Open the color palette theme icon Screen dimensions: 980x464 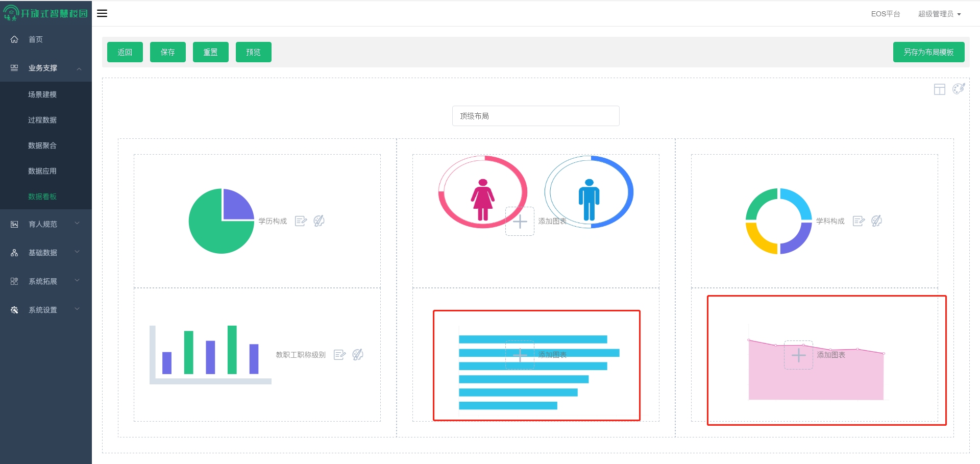coord(959,89)
